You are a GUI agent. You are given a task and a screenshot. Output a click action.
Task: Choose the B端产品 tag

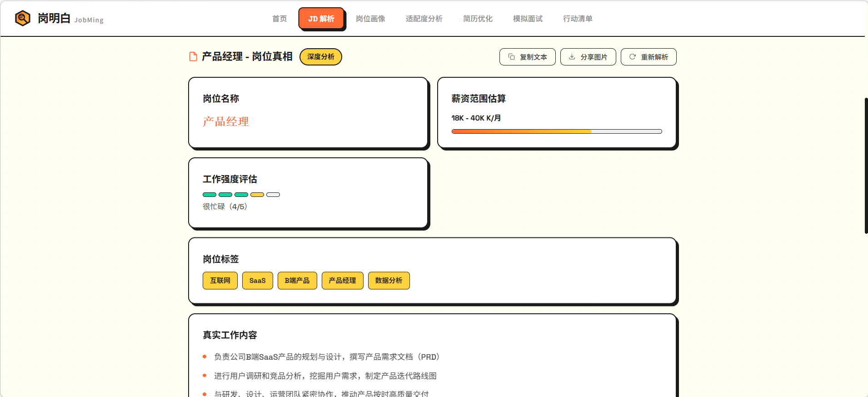[x=297, y=281]
